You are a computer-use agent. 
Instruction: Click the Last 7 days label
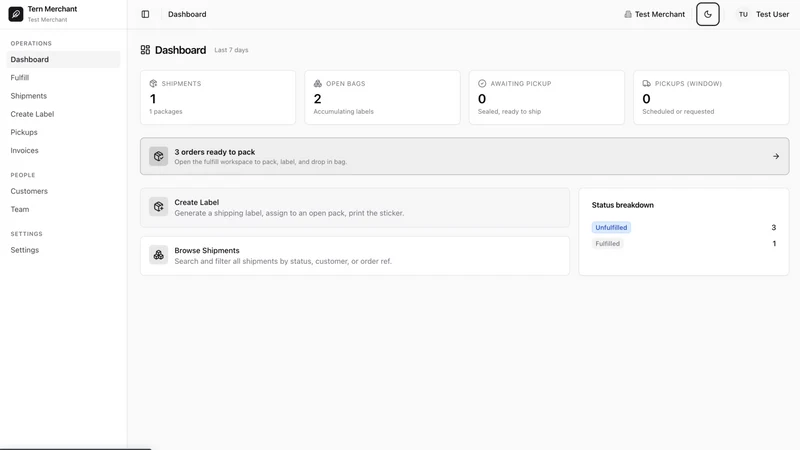coord(231,50)
